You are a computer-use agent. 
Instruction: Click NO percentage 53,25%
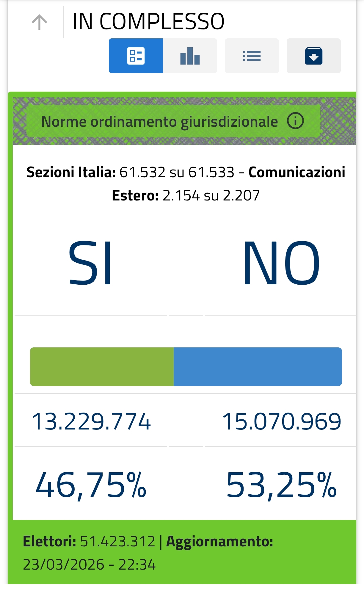click(x=281, y=485)
